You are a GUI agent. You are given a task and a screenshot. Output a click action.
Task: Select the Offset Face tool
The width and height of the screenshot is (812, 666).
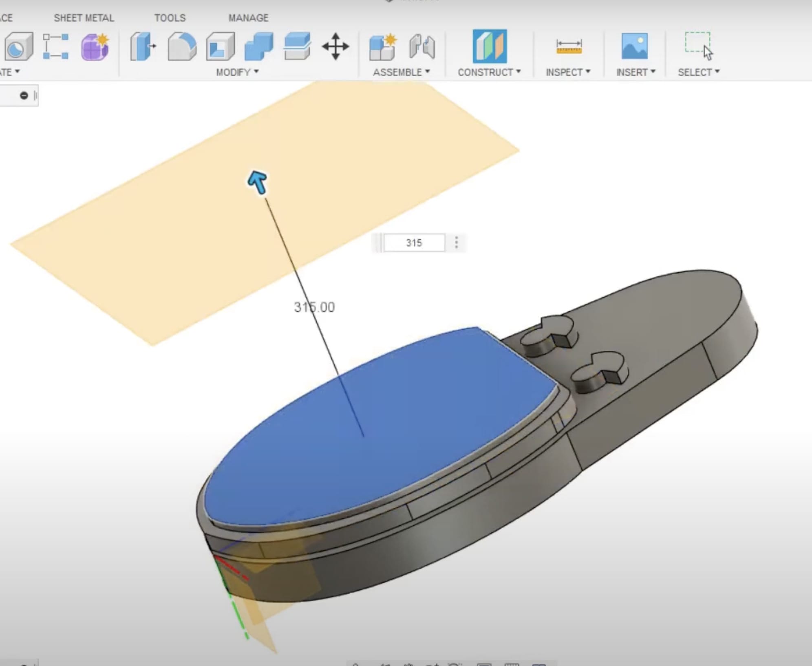point(297,46)
